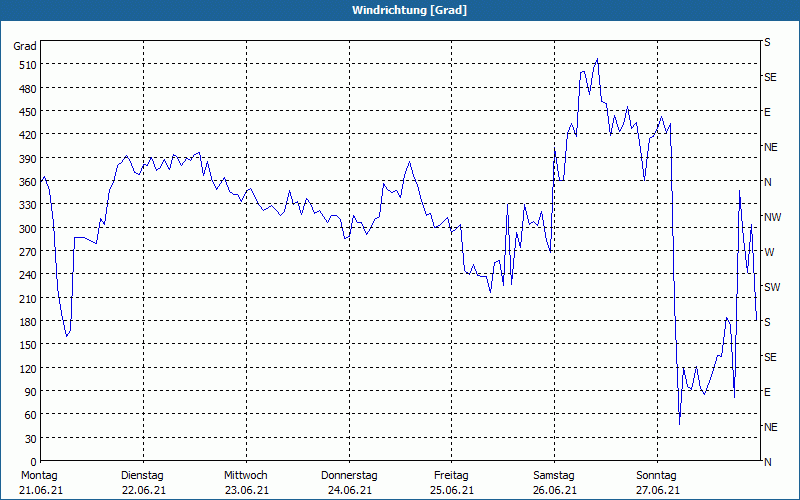Viewport: 800px width, 500px height.
Task: Click the "Grad" unit label on the axis
Action: [x=25, y=46]
